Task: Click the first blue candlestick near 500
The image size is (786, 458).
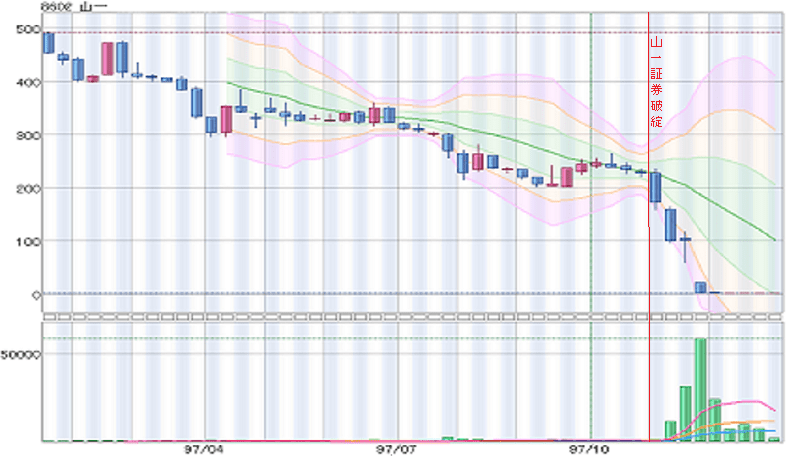Action: (x=48, y=42)
